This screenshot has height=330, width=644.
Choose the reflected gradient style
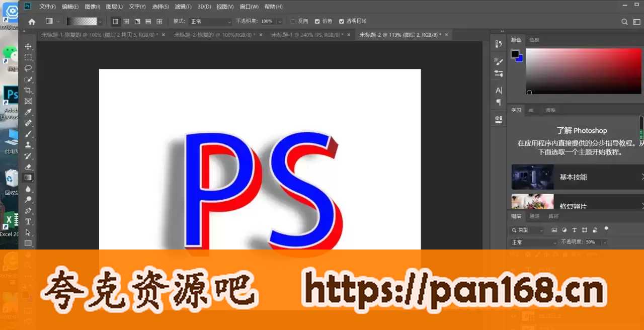click(x=148, y=22)
